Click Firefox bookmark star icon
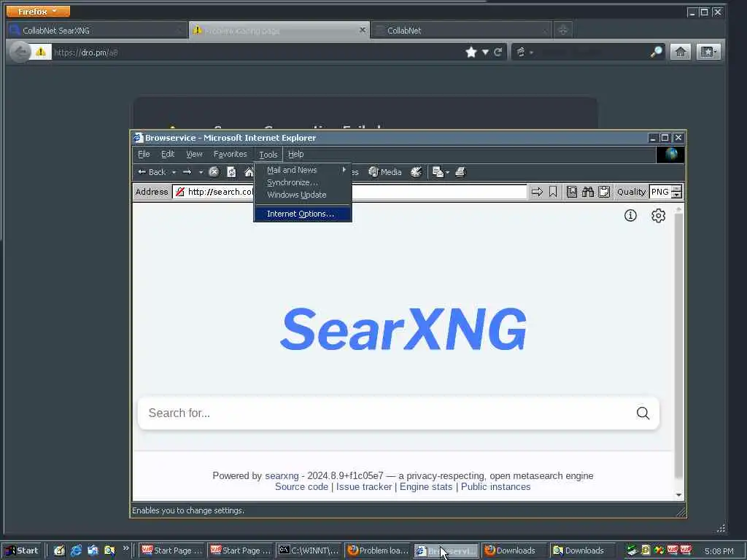 [471, 52]
